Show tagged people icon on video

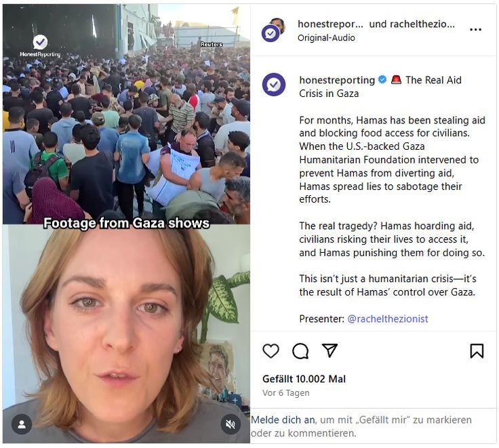(x=22, y=424)
